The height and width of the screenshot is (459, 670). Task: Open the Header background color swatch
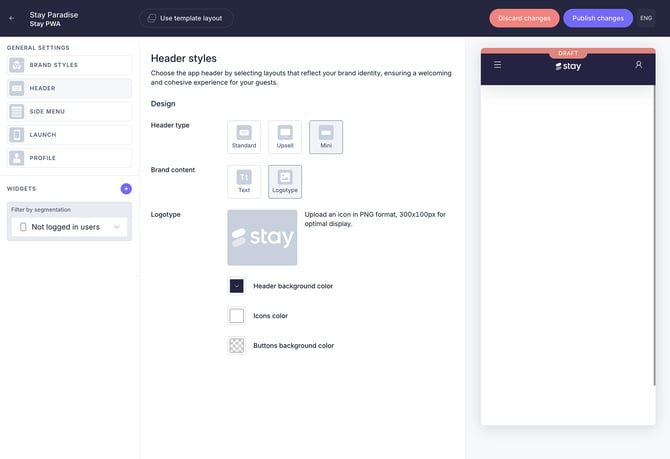(237, 286)
